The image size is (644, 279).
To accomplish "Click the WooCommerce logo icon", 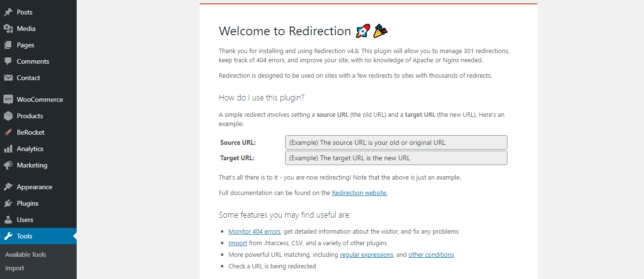I will (x=8, y=99).
